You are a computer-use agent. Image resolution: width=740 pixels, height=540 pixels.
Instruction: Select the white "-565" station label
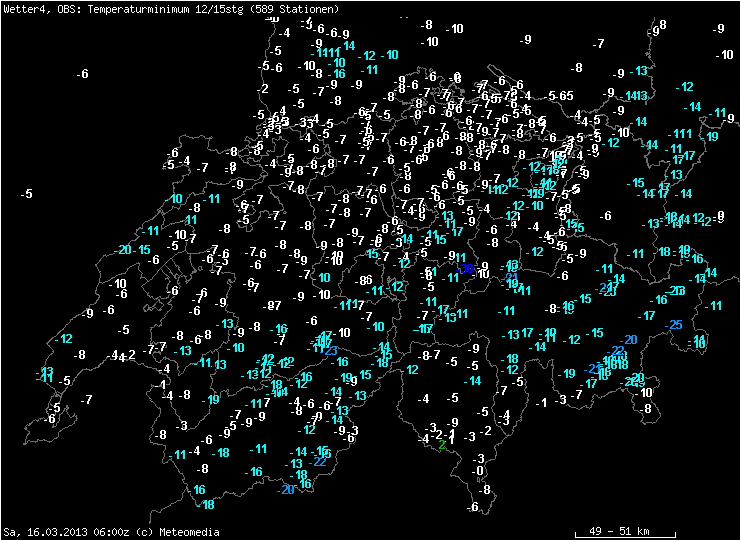pos(558,96)
